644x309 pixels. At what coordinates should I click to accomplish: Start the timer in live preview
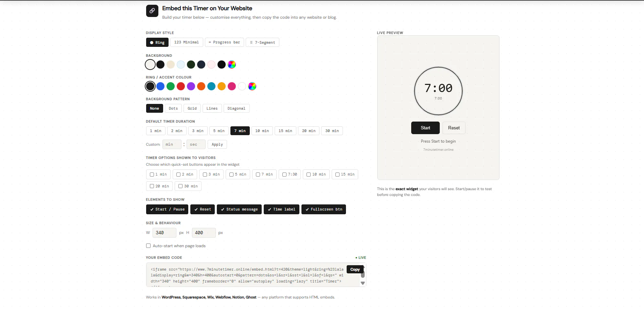pos(425,128)
